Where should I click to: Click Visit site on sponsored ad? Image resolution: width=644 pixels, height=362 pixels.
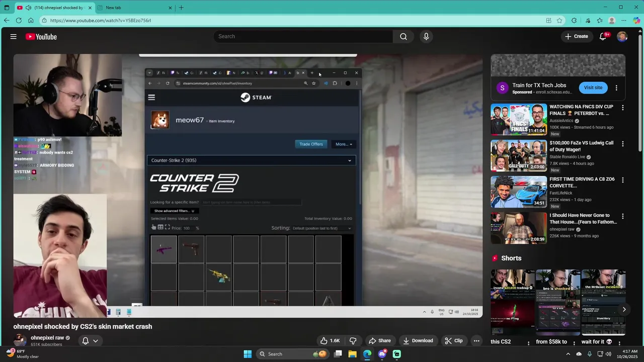(593, 87)
